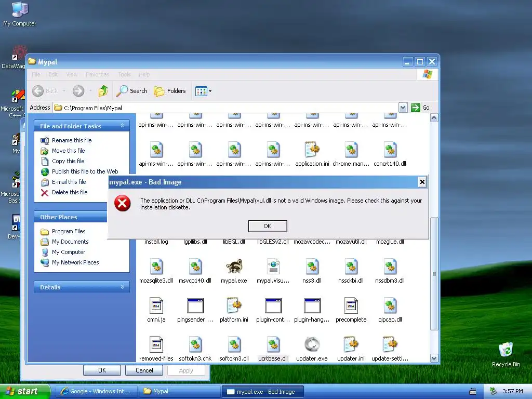Image resolution: width=532 pixels, height=399 pixels.
Task: Select the chrome.manifest file icon
Action: (x=351, y=150)
